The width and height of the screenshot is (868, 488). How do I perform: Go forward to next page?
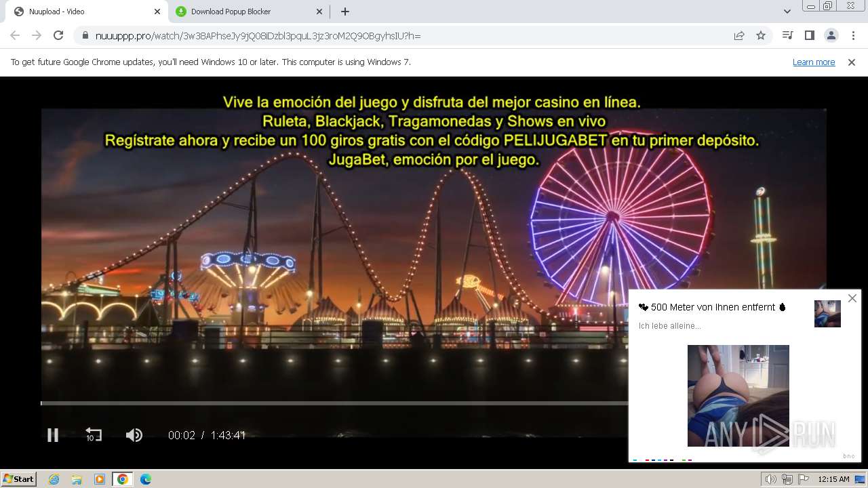pyautogui.click(x=37, y=35)
